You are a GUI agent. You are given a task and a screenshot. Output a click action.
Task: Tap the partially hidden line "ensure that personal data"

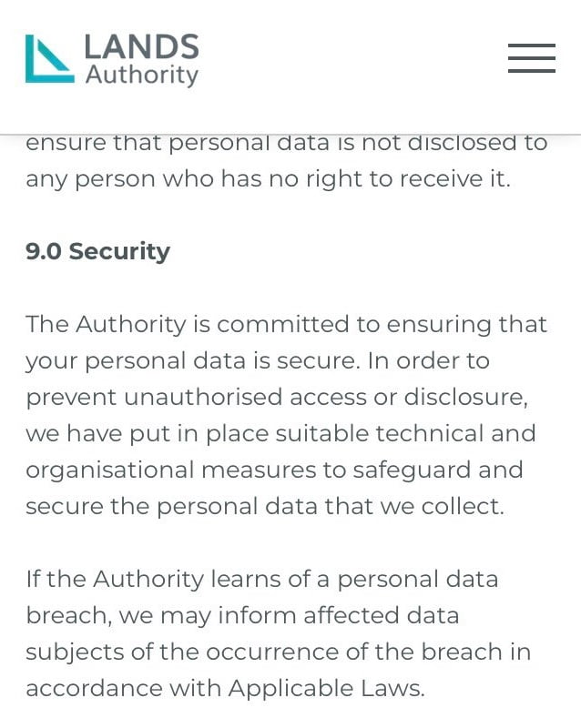[286, 144]
